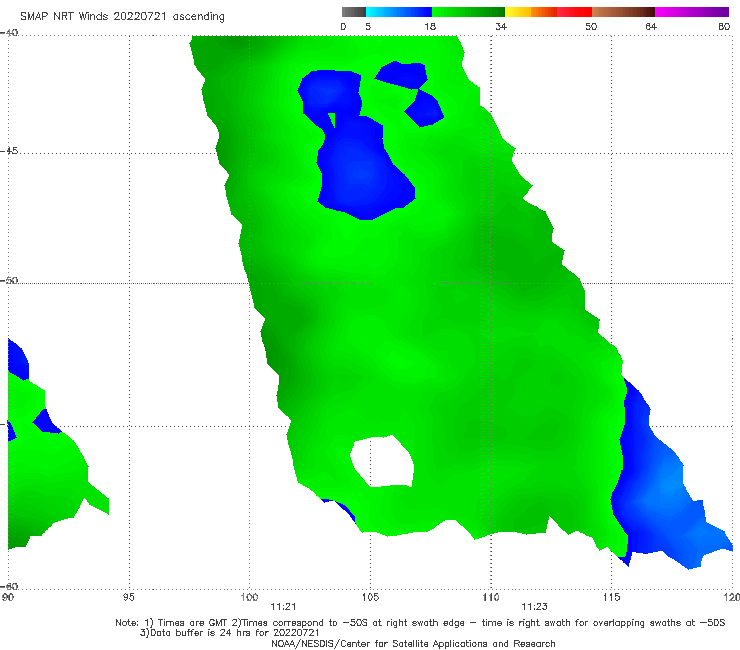
Task: Pick the yellow-orange color bar segment after 34
Action: [x=530, y=12]
